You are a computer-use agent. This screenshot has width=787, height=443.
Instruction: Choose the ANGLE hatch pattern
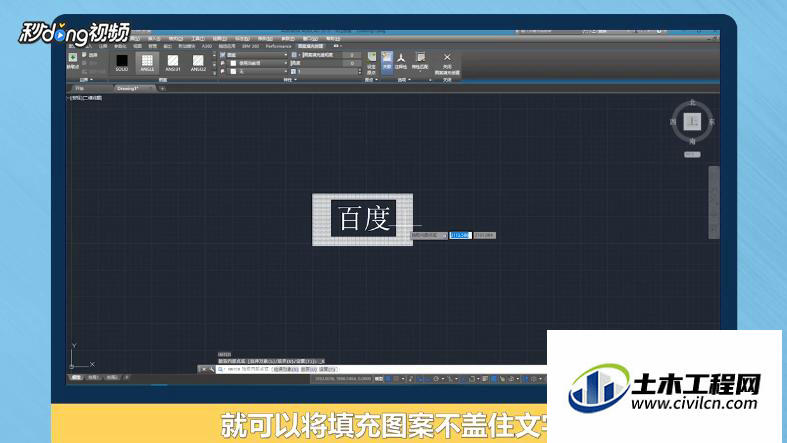[x=147, y=63]
